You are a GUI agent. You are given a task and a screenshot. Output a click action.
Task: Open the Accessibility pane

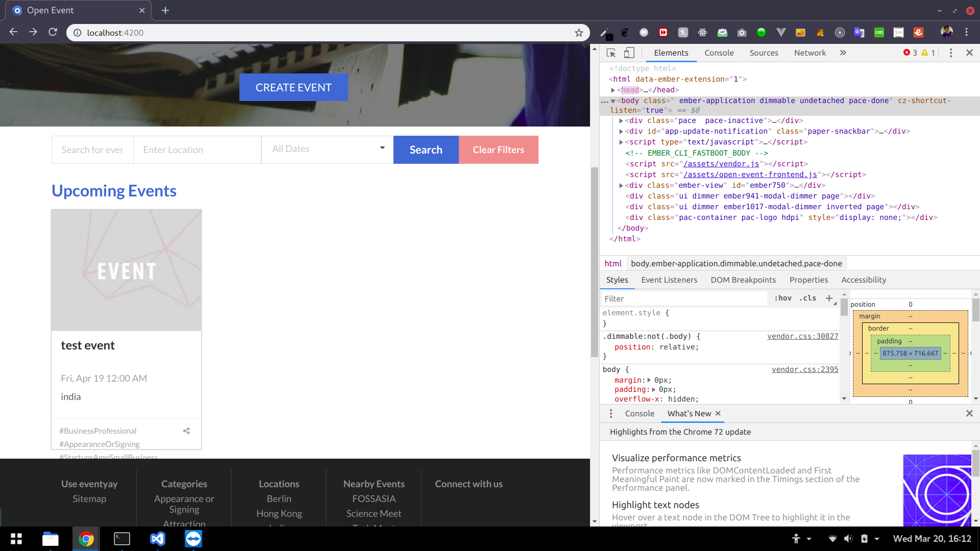[x=864, y=280]
